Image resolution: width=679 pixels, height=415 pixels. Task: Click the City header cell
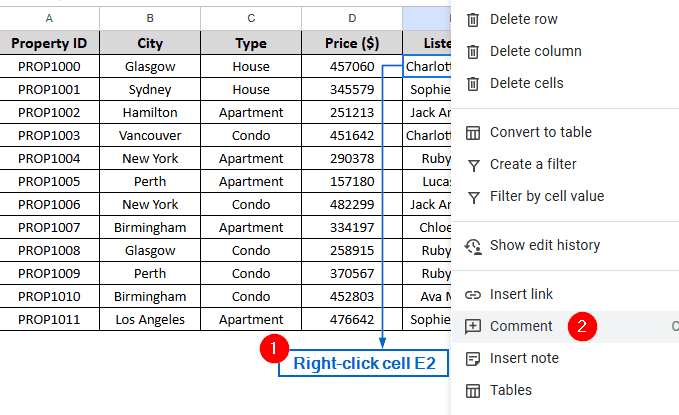click(x=150, y=43)
